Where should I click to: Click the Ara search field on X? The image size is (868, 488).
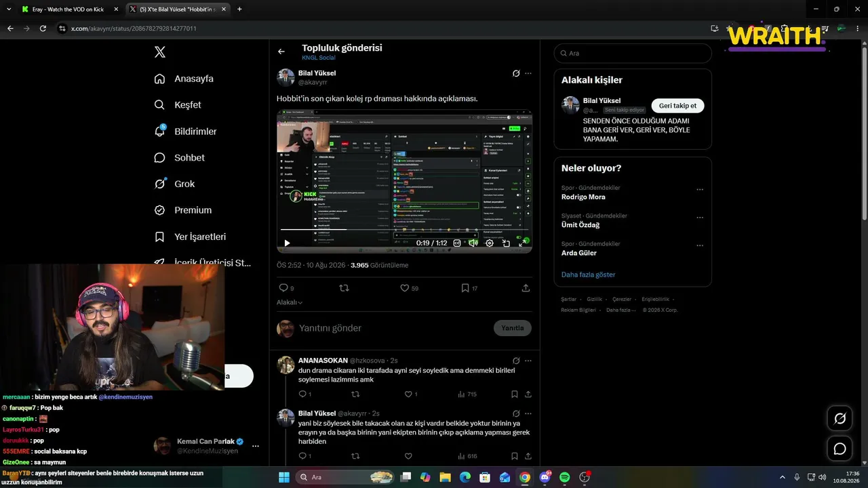coord(633,53)
